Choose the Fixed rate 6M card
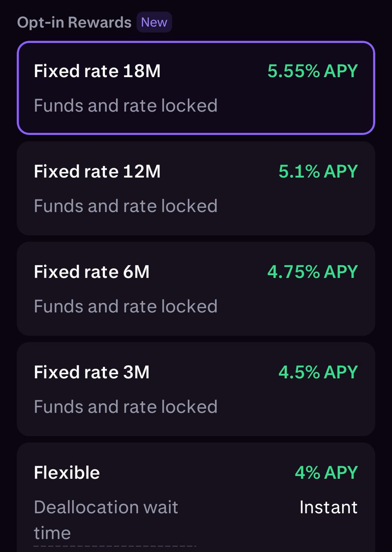The image size is (392, 552). pos(196,289)
